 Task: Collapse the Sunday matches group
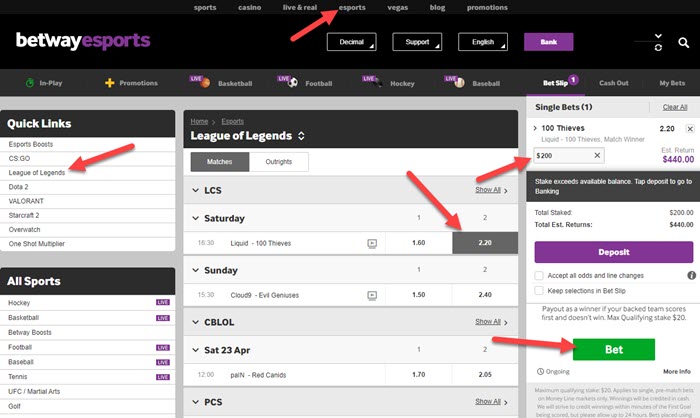pos(195,270)
